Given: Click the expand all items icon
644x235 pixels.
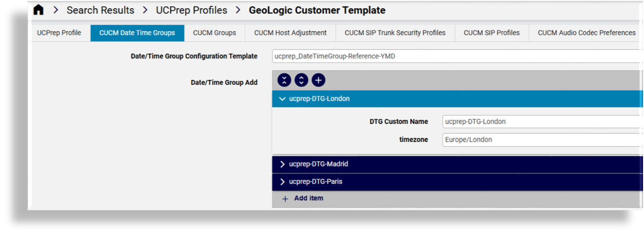Looking at the screenshot, I should tap(301, 80).
